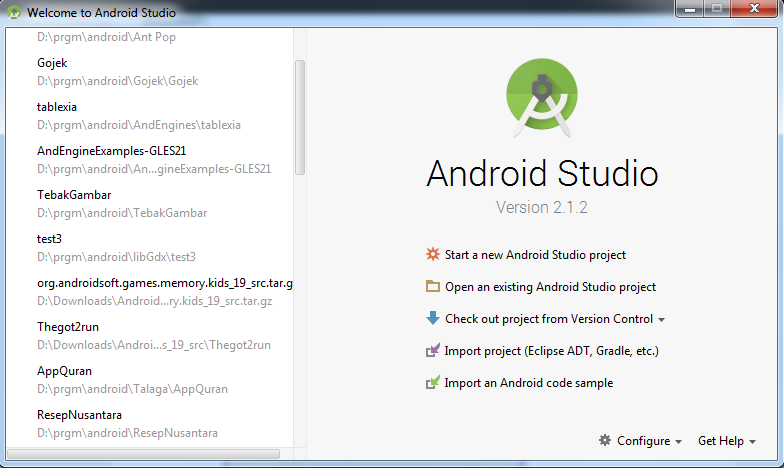Minimize the Welcome to Android Studio window
Image resolution: width=784 pixels, height=468 pixels.
(690, 8)
